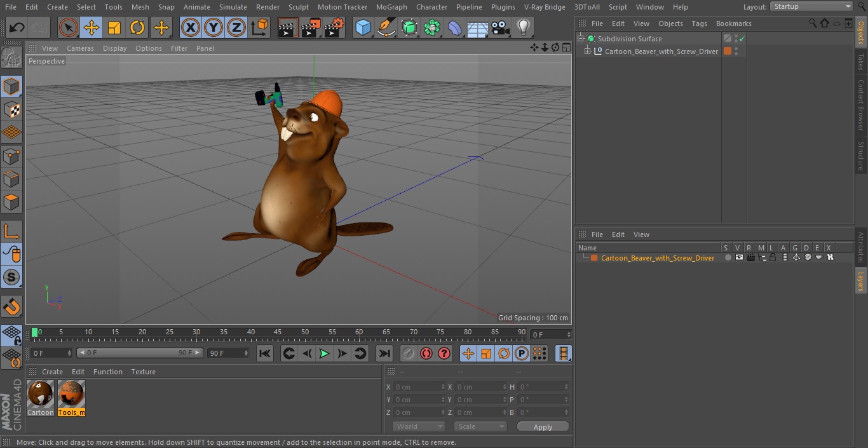
Task: Open the V-Ray Bridge menu
Action: pos(545,7)
